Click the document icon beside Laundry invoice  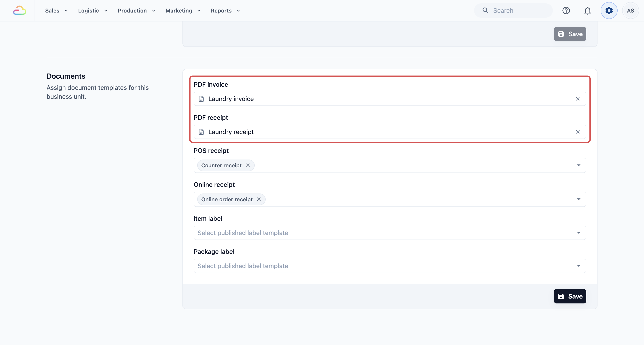[201, 99]
